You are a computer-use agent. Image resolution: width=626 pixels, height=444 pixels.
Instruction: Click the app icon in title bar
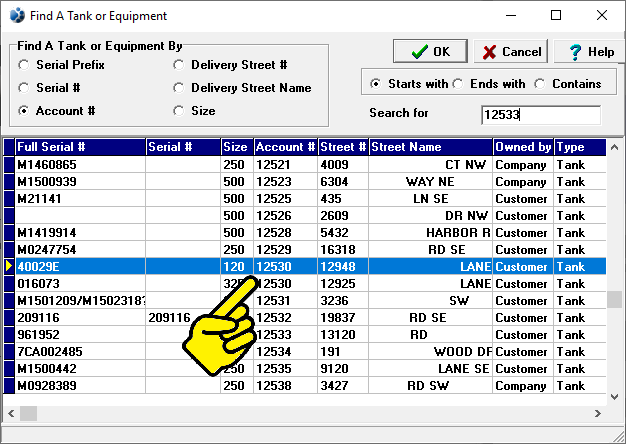tap(17, 16)
